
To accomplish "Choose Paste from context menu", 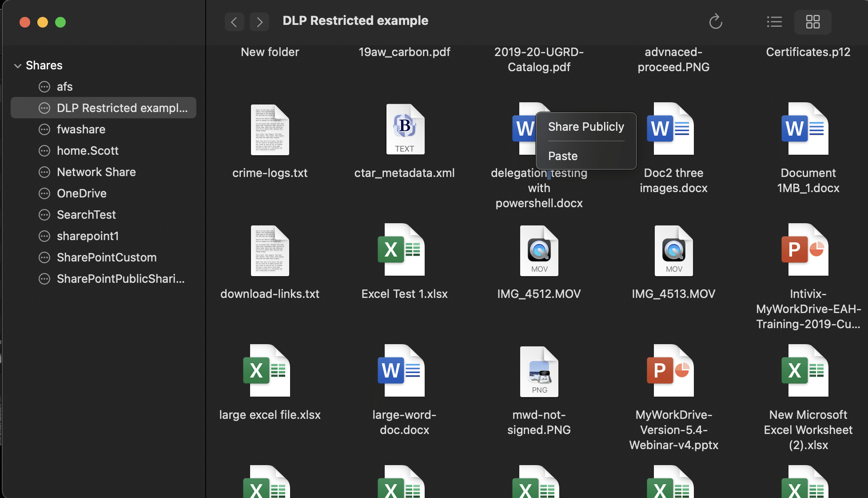I will [563, 156].
